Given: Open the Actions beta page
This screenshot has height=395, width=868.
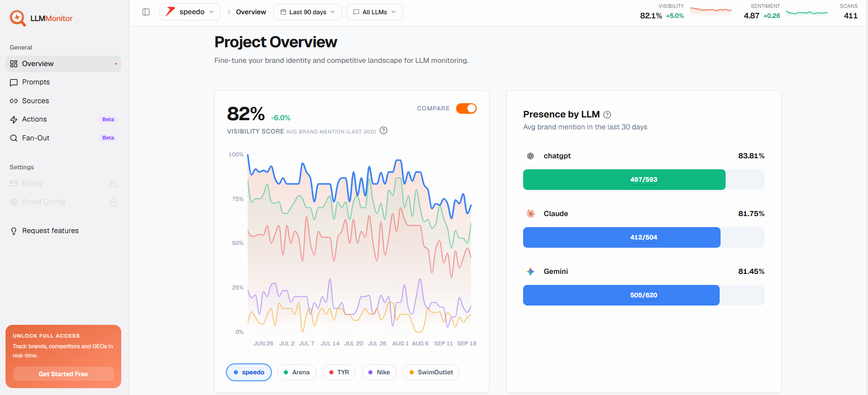Looking at the screenshot, I should click(63, 119).
